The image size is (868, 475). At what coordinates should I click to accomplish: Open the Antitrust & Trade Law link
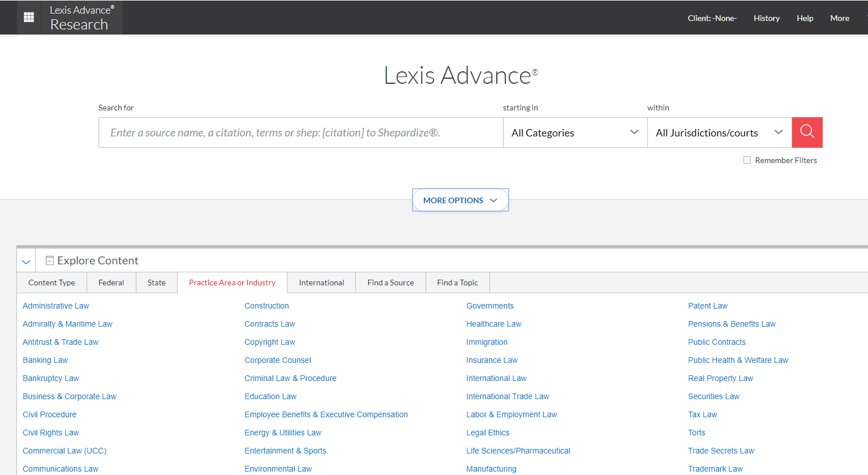(61, 342)
